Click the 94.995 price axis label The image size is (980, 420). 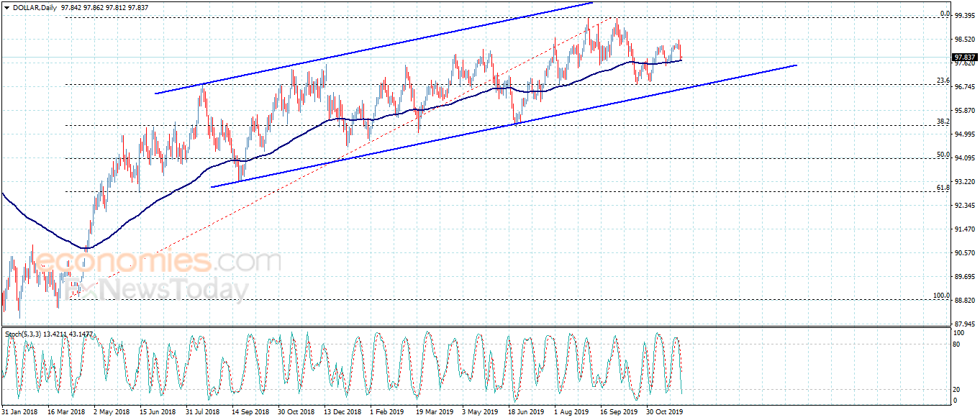[x=964, y=134]
